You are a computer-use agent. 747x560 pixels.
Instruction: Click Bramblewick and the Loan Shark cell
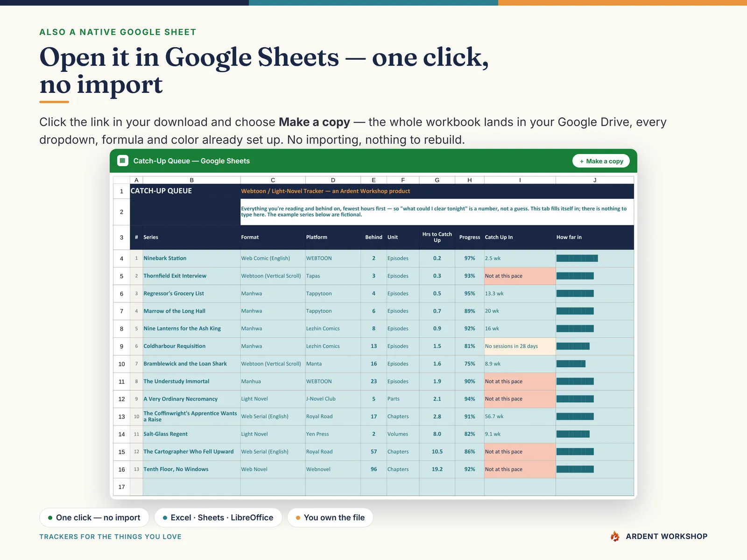pos(191,364)
